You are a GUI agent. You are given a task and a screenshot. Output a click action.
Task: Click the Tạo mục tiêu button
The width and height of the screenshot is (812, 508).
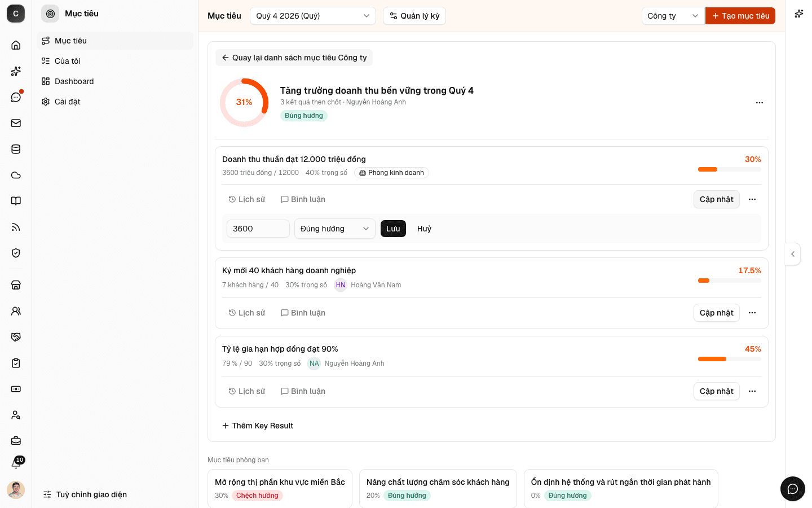coord(740,16)
